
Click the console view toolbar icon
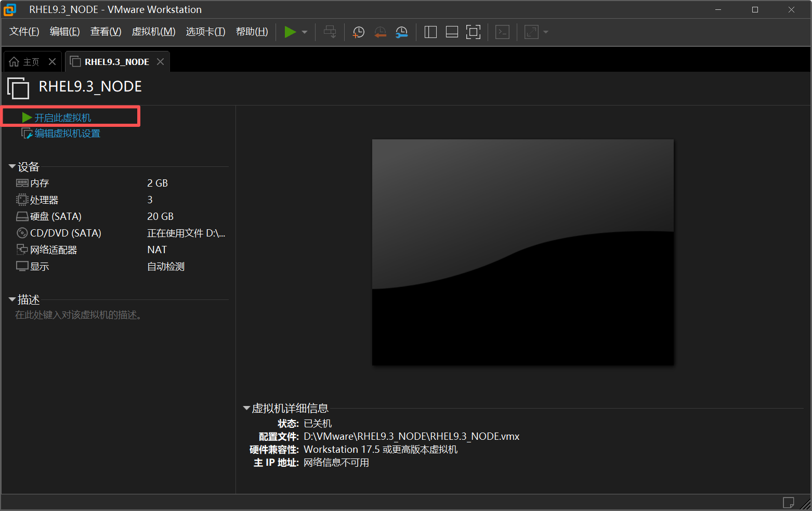502,32
